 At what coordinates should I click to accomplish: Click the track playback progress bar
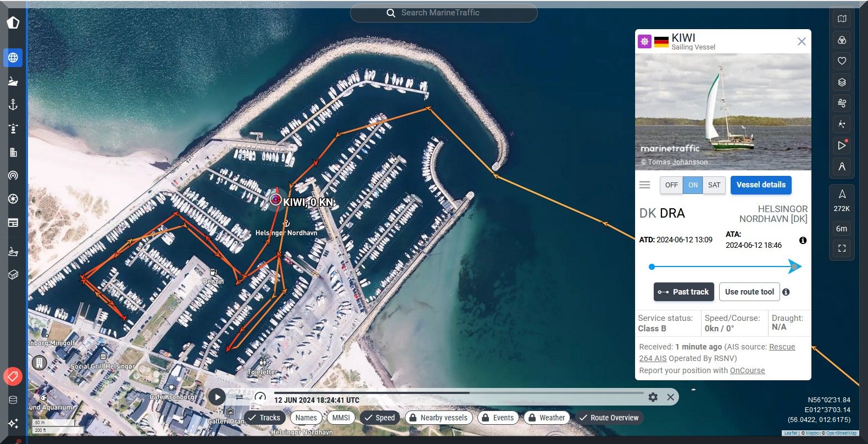pos(458,393)
